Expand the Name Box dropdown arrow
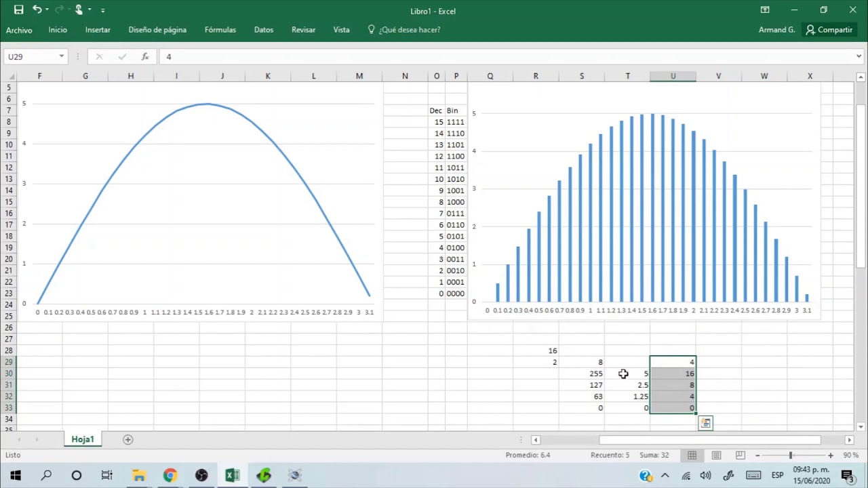 point(61,57)
